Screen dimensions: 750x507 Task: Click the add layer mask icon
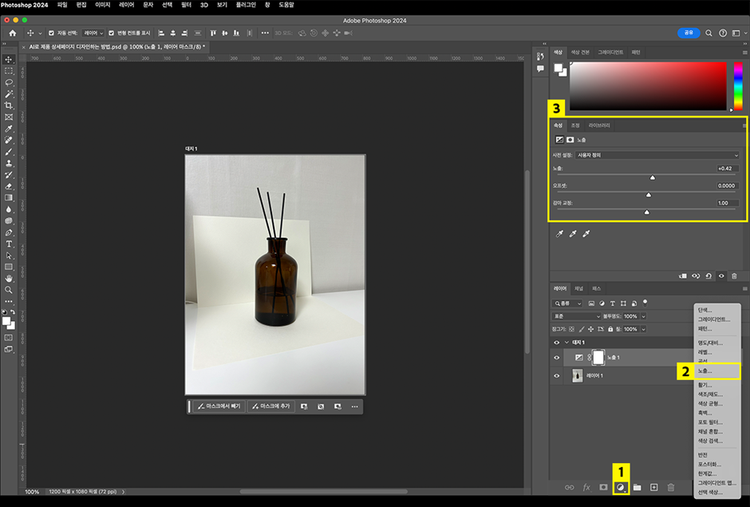(603, 487)
